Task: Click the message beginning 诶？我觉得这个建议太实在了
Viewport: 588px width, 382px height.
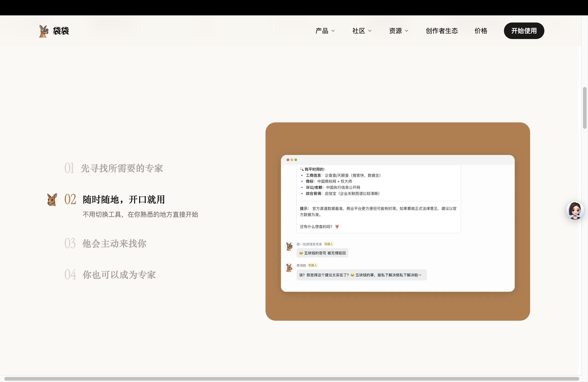Action: (x=362, y=275)
